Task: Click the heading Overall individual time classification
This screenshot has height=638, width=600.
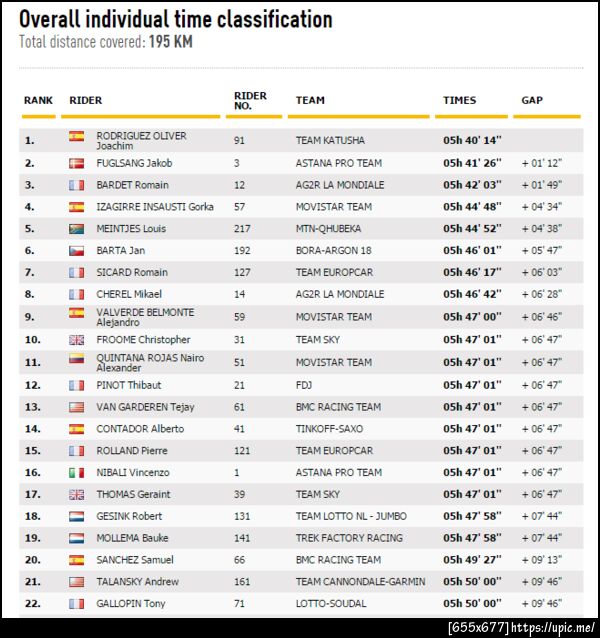Action: pos(176,19)
